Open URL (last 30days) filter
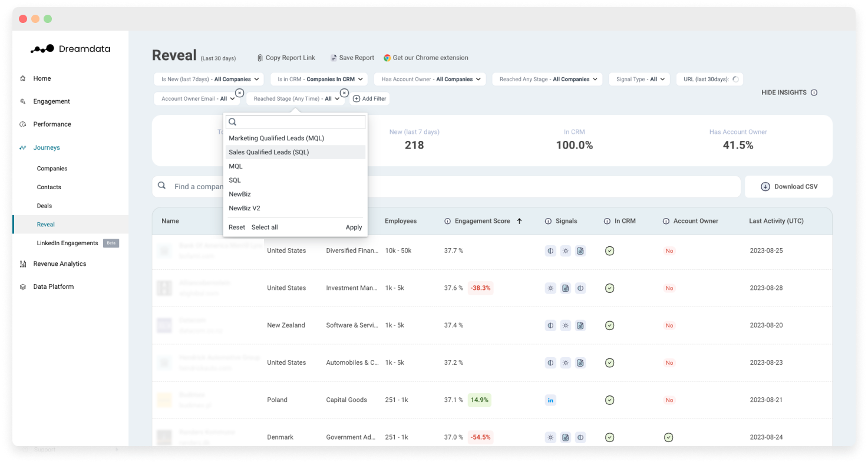The image size is (868, 465). point(709,79)
